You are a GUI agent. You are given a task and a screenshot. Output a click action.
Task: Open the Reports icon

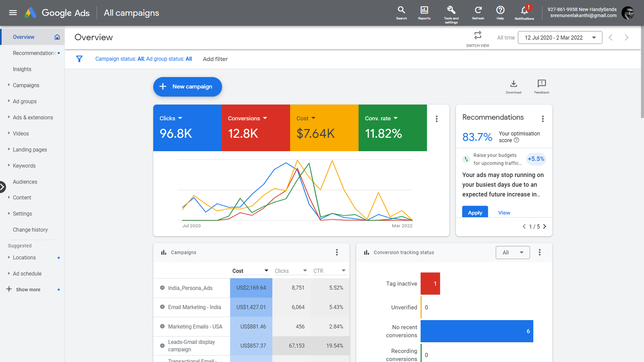coord(424,13)
